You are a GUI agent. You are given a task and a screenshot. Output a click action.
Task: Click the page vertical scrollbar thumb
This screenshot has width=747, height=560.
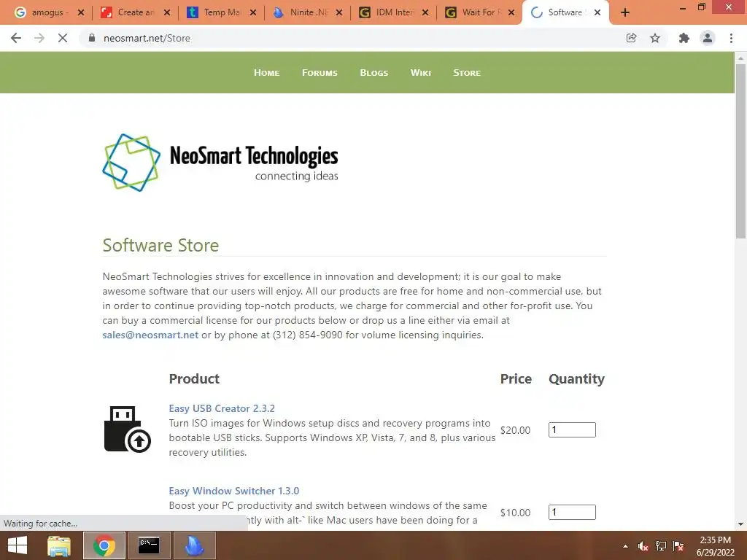click(740, 151)
